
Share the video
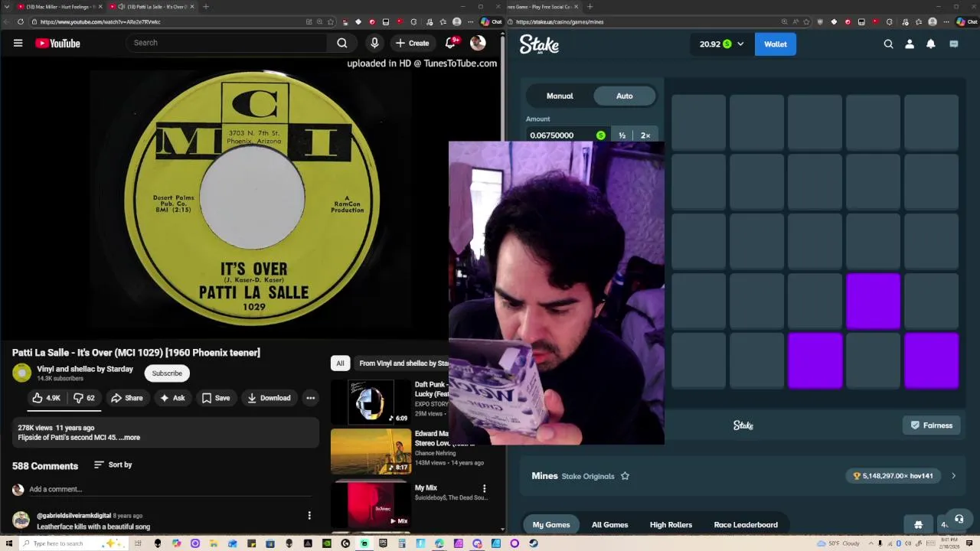click(x=126, y=398)
